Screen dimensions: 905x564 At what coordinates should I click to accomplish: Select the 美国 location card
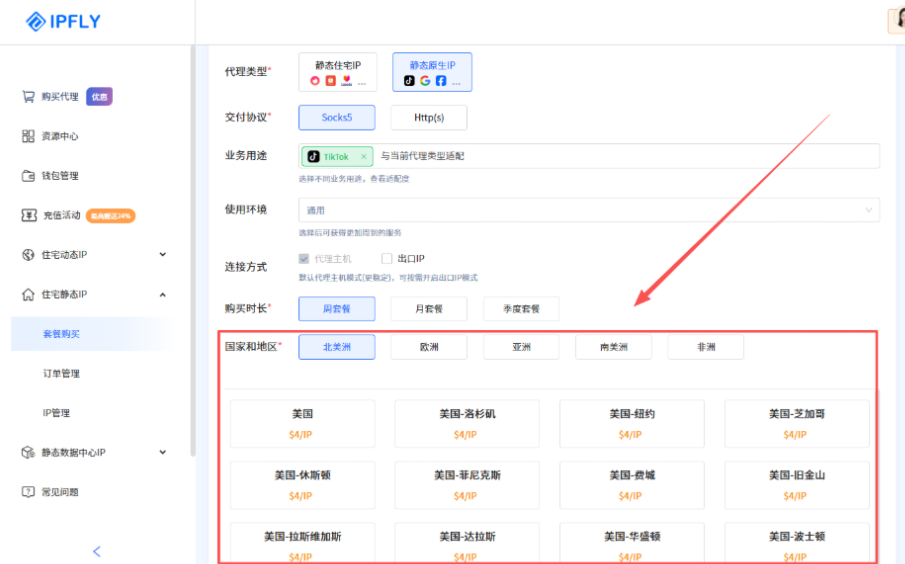[302, 424]
